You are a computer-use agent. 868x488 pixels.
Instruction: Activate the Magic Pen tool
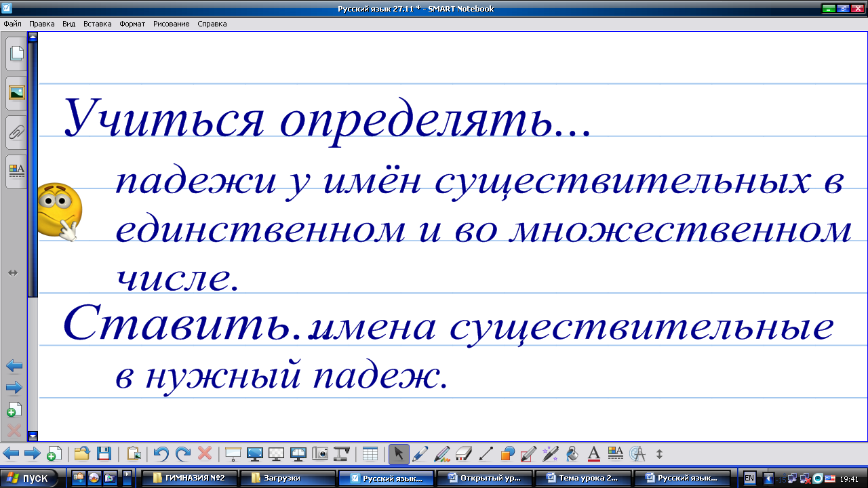(550, 453)
